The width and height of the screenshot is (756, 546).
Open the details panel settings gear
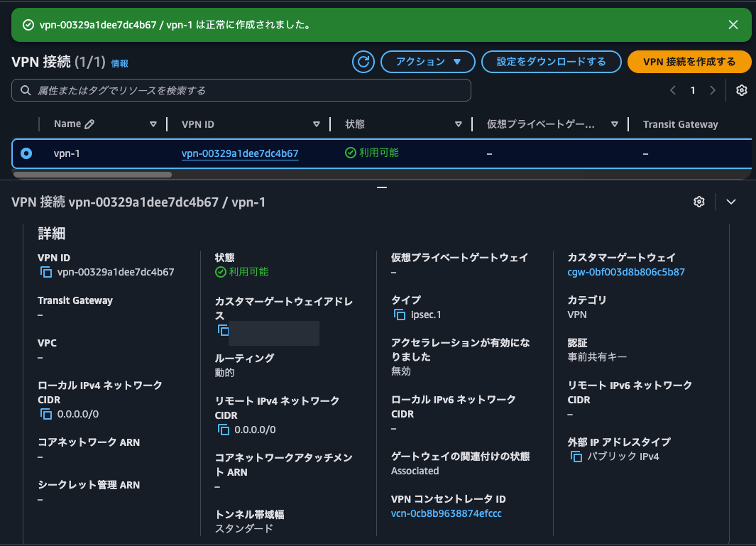(699, 202)
